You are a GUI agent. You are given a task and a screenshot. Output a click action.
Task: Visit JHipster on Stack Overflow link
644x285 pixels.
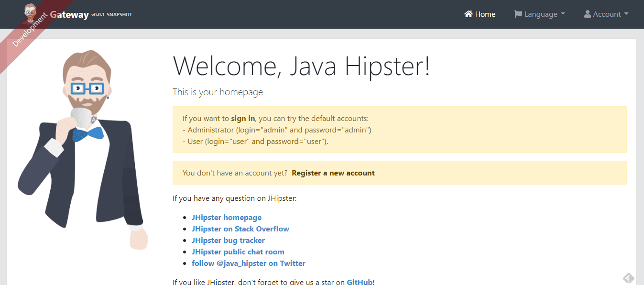click(x=240, y=229)
